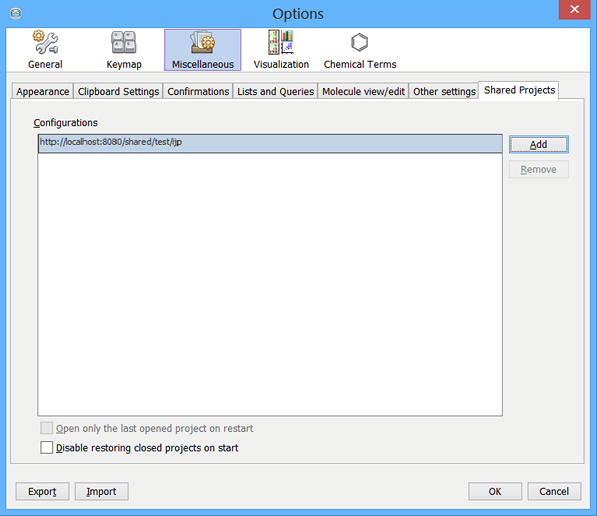597x516 pixels.
Task: Switch to Lists and Queries tab
Action: (275, 91)
